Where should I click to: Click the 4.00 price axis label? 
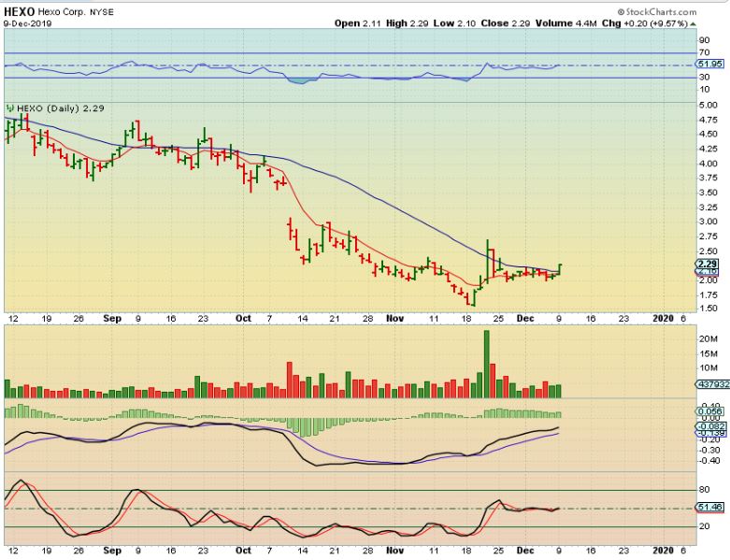[709, 164]
